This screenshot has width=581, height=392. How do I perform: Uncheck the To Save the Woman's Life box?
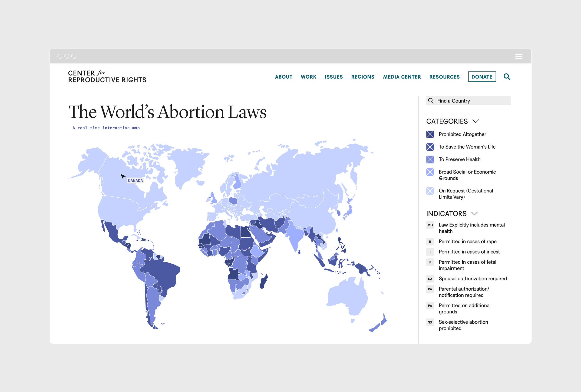(430, 147)
